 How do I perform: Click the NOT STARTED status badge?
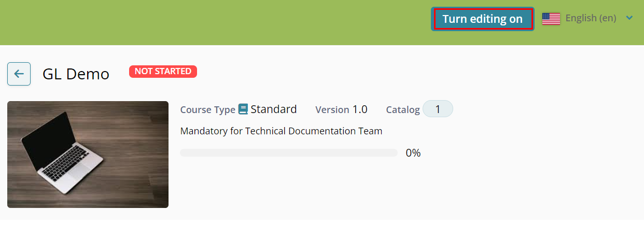163,72
